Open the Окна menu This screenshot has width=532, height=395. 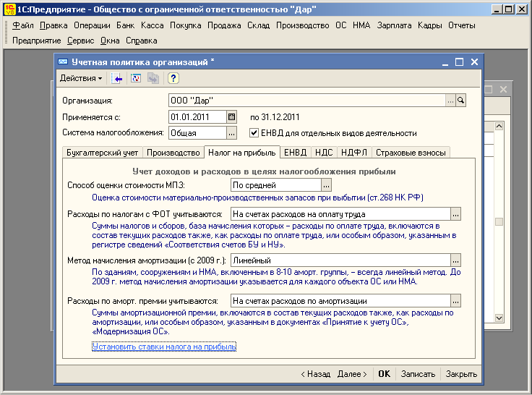pos(110,41)
